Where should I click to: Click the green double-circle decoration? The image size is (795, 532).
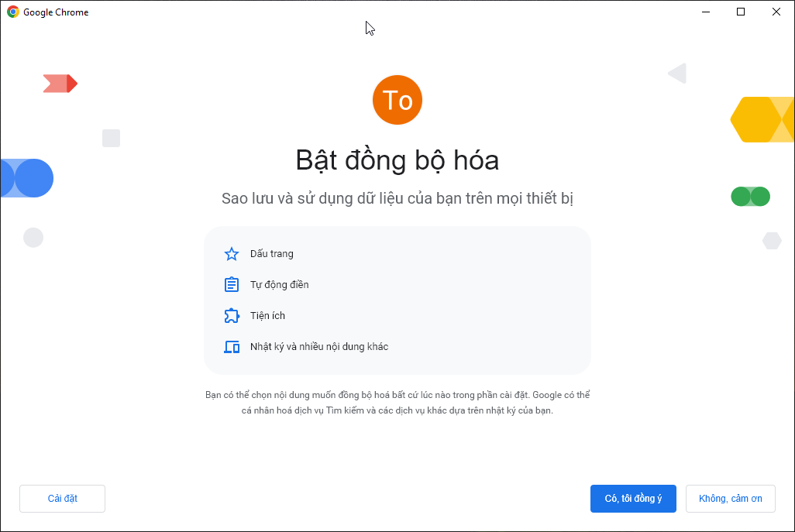tap(750, 197)
